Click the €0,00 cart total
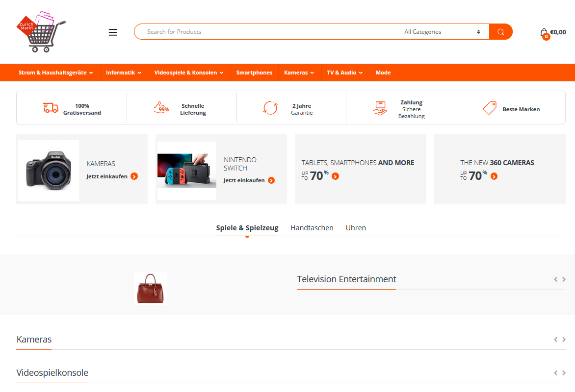The height and width of the screenshot is (392, 575). pyautogui.click(x=558, y=32)
